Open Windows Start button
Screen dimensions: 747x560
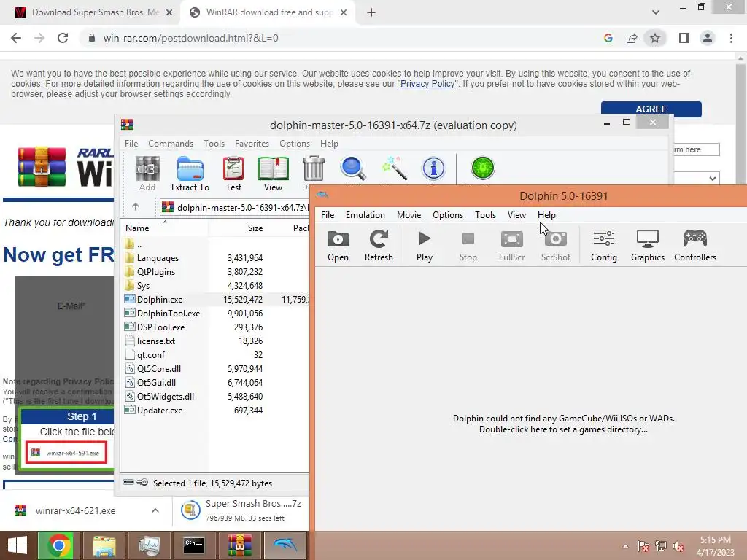point(18,545)
